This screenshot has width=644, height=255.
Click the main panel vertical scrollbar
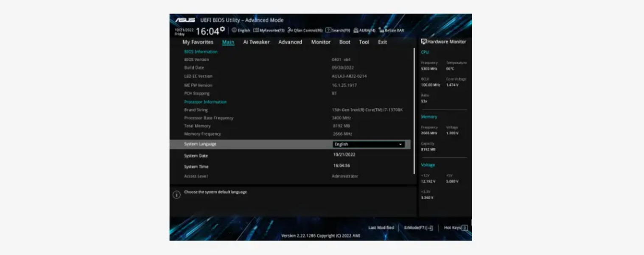click(414, 110)
